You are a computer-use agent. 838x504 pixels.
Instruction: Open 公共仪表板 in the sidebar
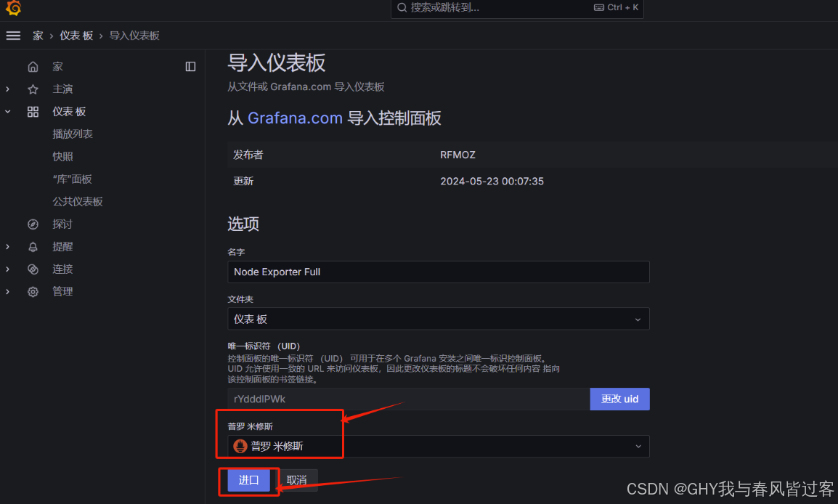78,201
